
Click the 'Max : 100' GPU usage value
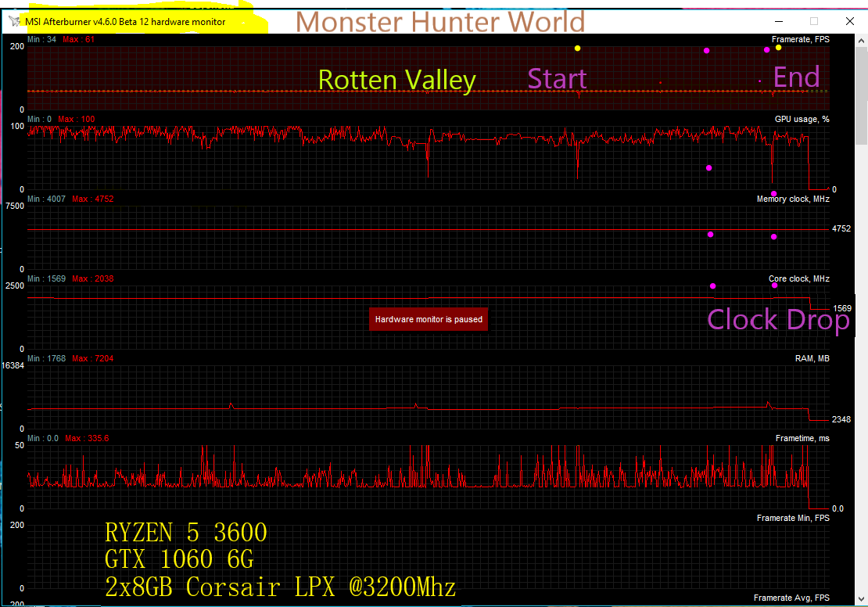pos(77,119)
